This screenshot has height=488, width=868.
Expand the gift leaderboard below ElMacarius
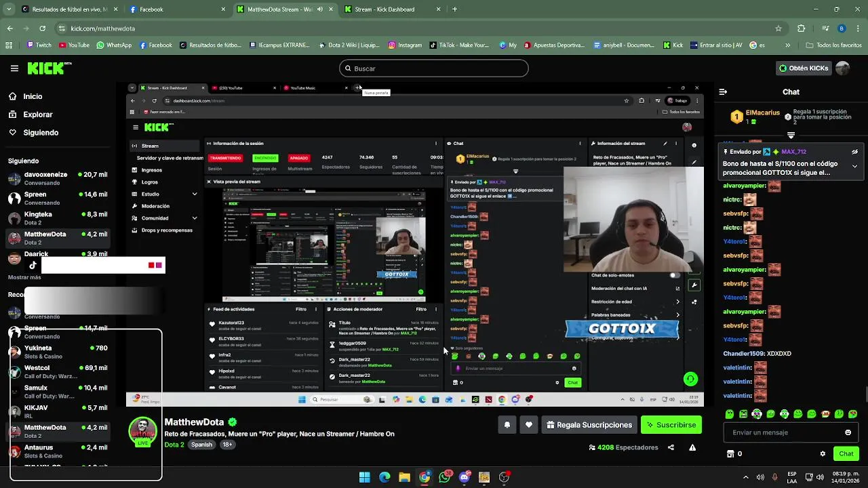[x=791, y=136]
